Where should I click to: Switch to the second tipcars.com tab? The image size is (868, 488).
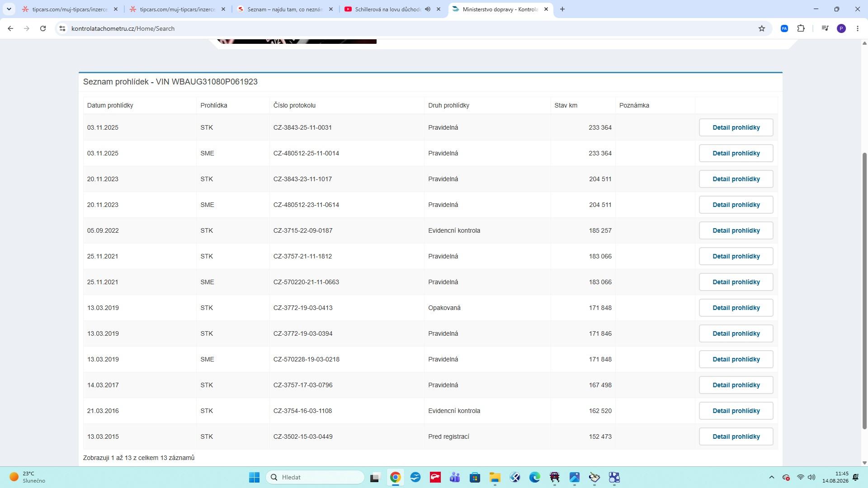pos(177,9)
